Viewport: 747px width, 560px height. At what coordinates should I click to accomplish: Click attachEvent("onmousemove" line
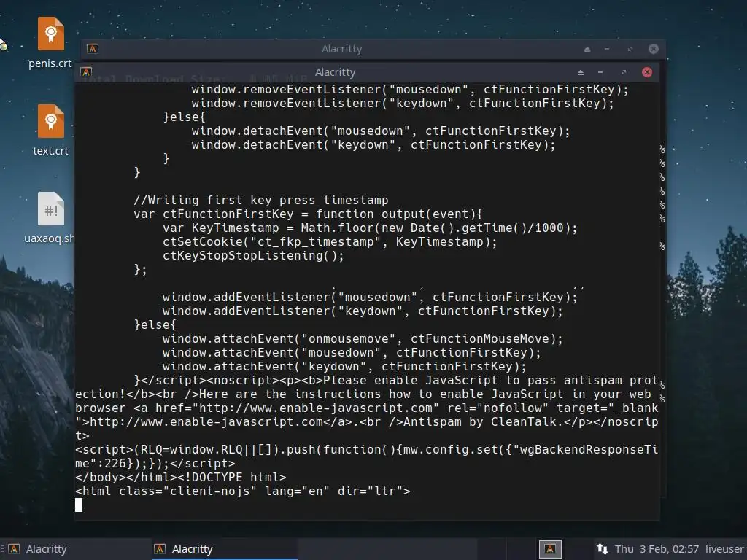(x=362, y=338)
